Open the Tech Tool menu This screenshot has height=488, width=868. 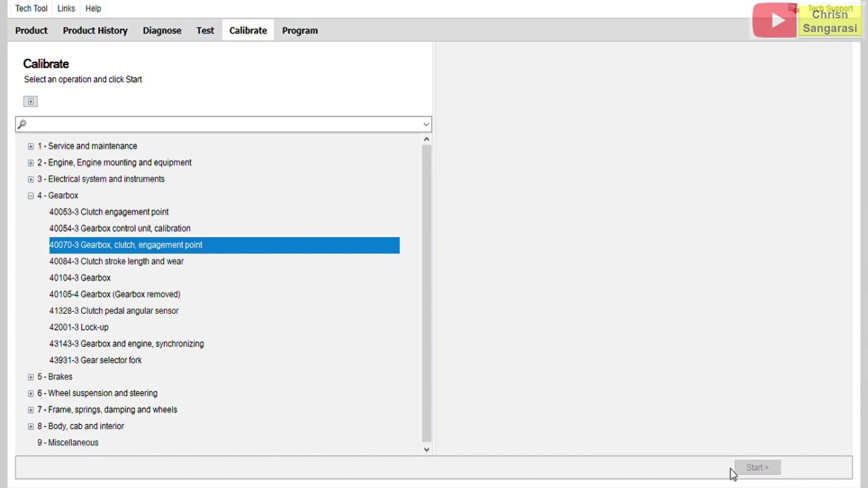[x=31, y=9]
